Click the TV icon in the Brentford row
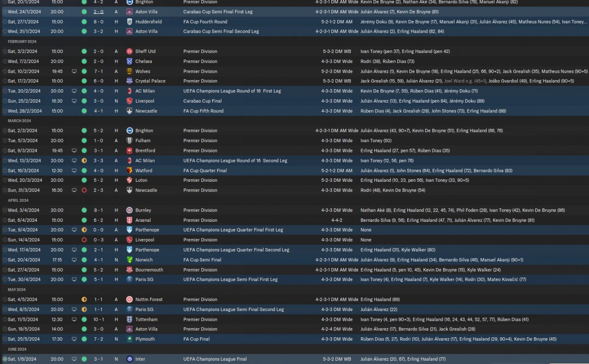 pos(74,150)
